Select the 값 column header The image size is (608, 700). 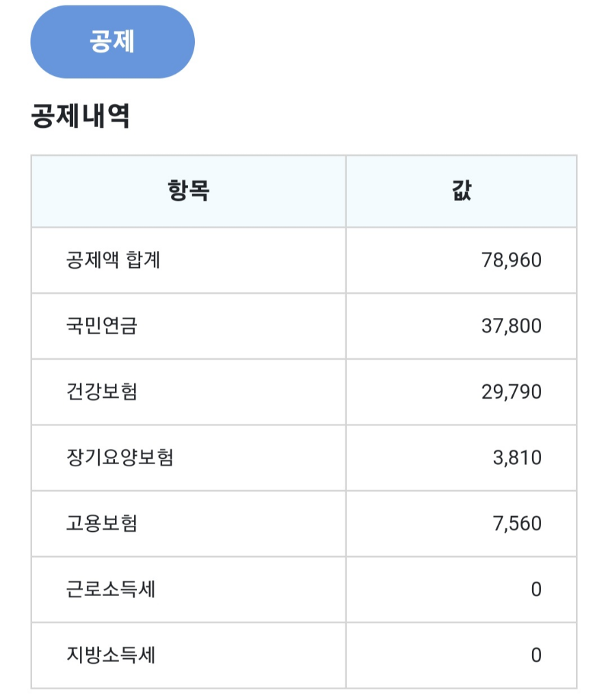point(461,191)
